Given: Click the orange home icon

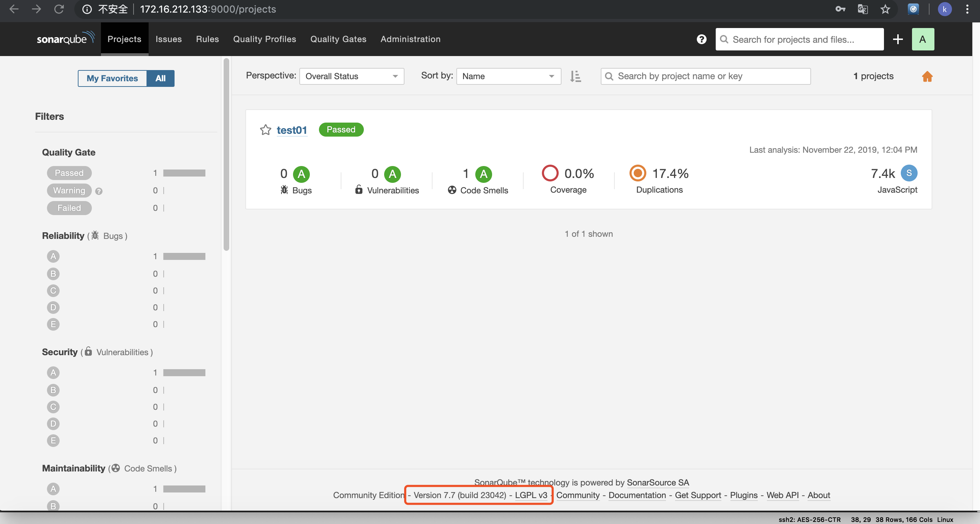Looking at the screenshot, I should 927,76.
